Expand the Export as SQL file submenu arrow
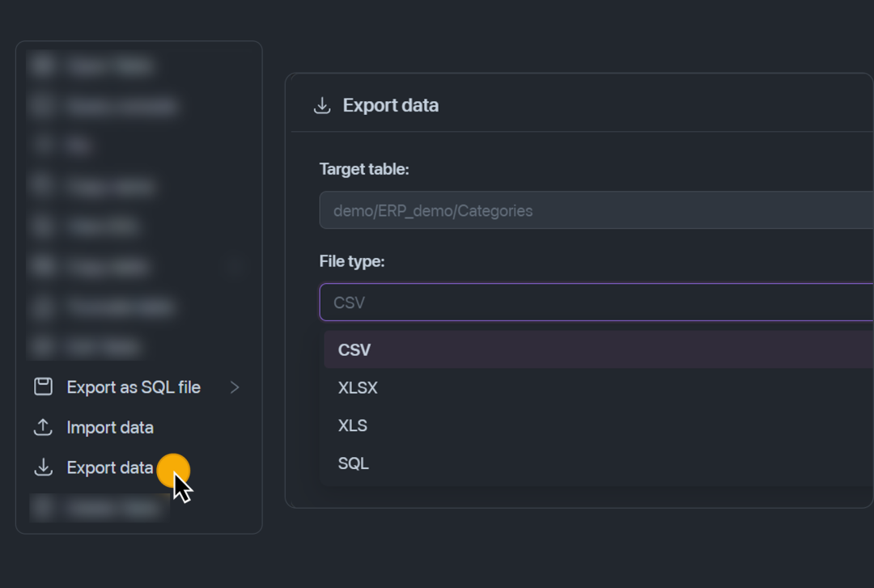This screenshot has height=588, width=874. click(x=235, y=387)
